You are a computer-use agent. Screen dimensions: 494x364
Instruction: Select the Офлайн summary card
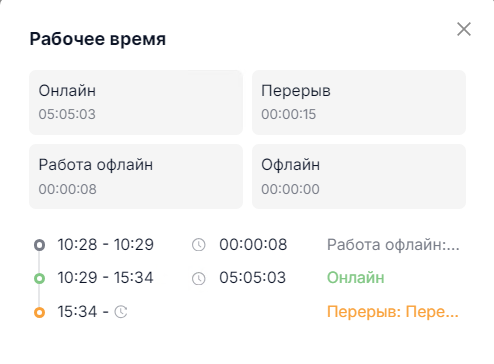[x=359, y=176]
